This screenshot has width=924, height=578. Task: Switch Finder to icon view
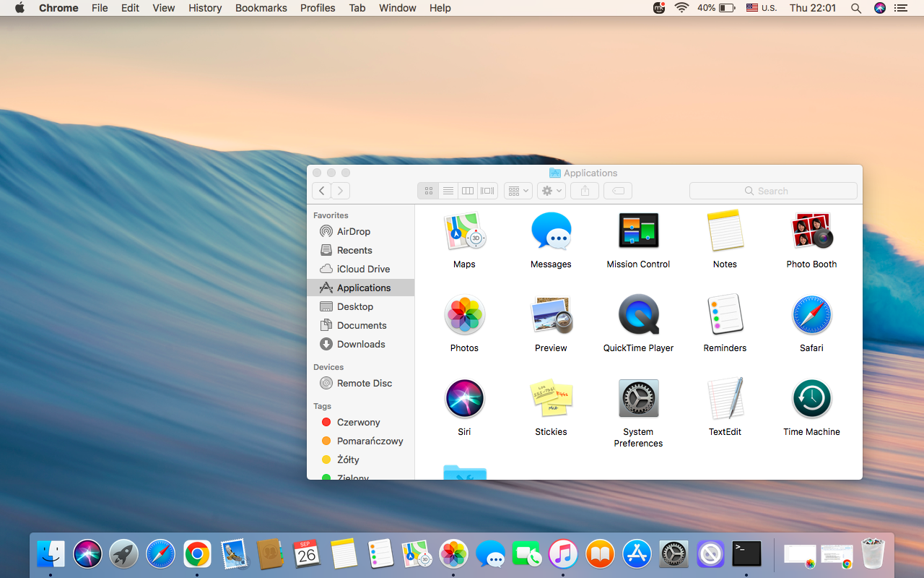tap(428, 191)
